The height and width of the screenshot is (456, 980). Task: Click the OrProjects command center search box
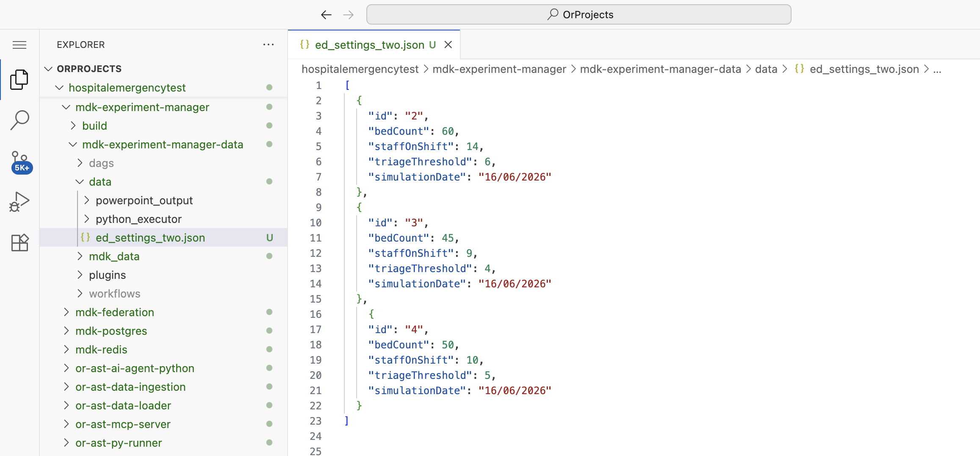point(579,14)
